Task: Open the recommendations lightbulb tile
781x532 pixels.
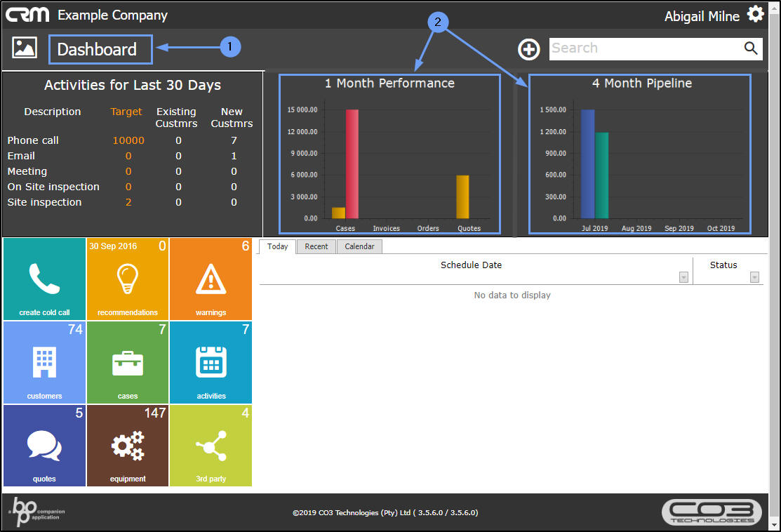Action: (x=128, y=279)
